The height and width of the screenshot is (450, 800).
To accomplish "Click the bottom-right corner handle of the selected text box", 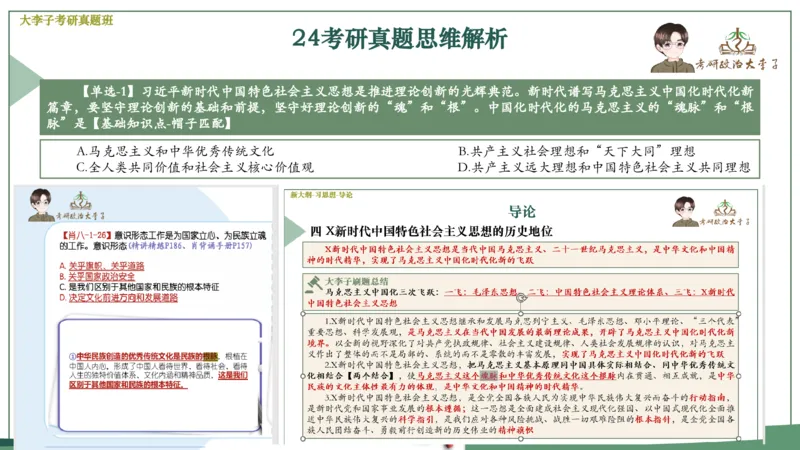I will (738, 438).
